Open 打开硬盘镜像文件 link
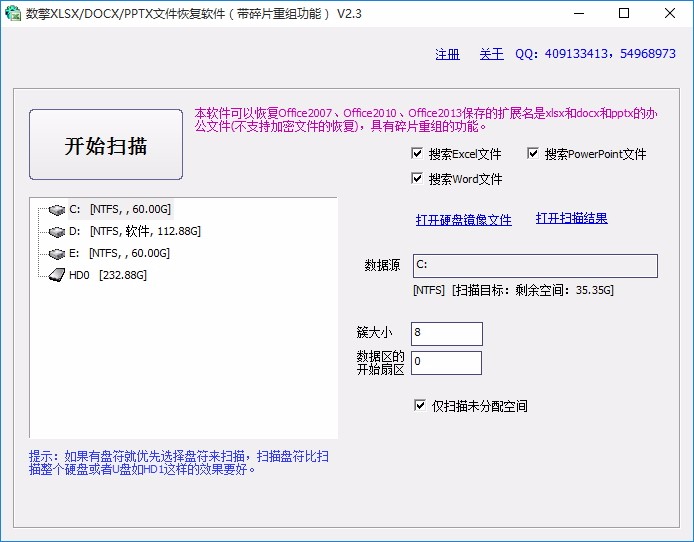Screen dimensions: 694x542 (463, 220)
